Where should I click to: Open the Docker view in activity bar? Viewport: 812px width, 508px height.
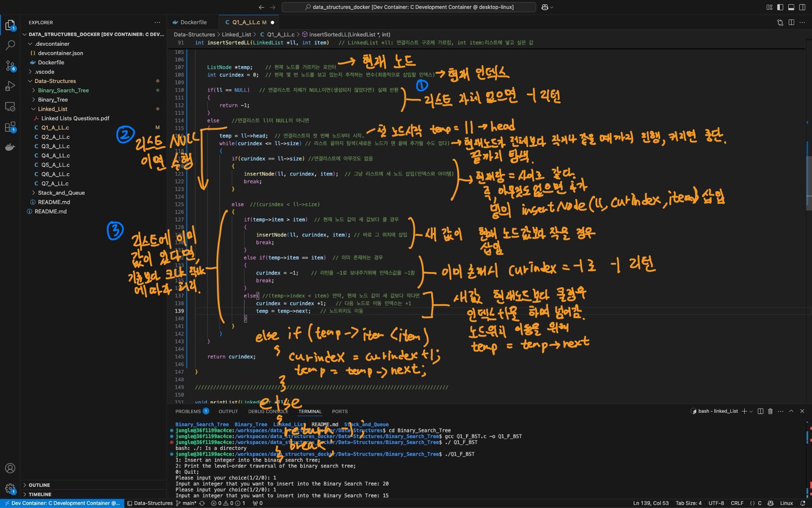pyautogui.click(x=10, y=147)
